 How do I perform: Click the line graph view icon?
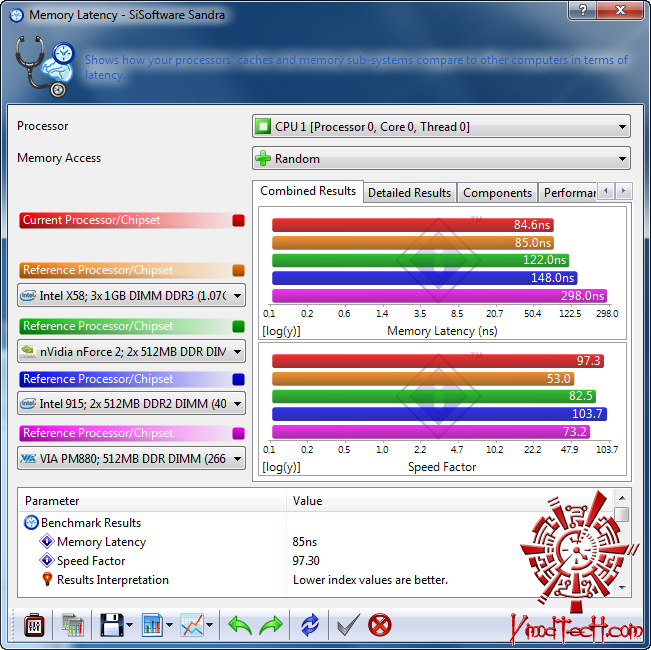click(192, 625)
